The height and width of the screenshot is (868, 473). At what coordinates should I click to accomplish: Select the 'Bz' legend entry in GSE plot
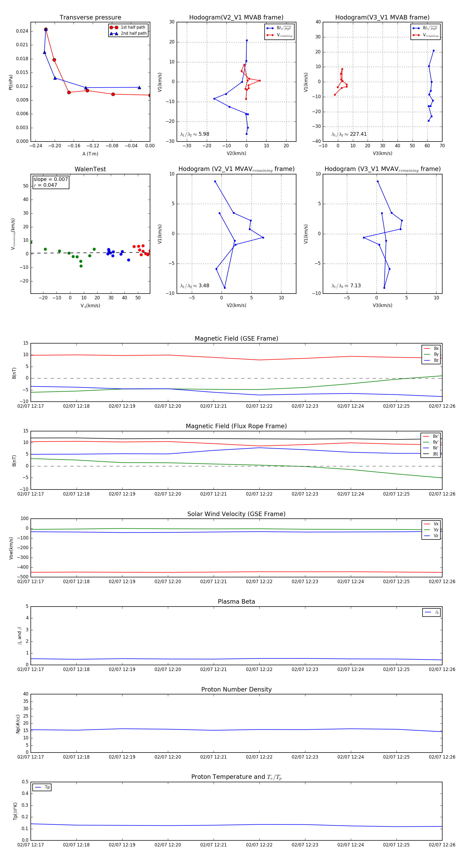click(431, 360)
